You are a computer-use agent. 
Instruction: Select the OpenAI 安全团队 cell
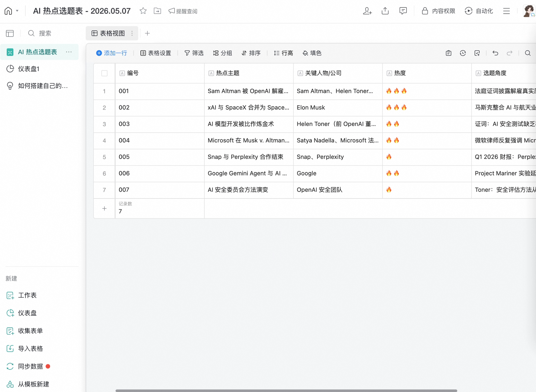pyautogui.click(x=338, y=190)
